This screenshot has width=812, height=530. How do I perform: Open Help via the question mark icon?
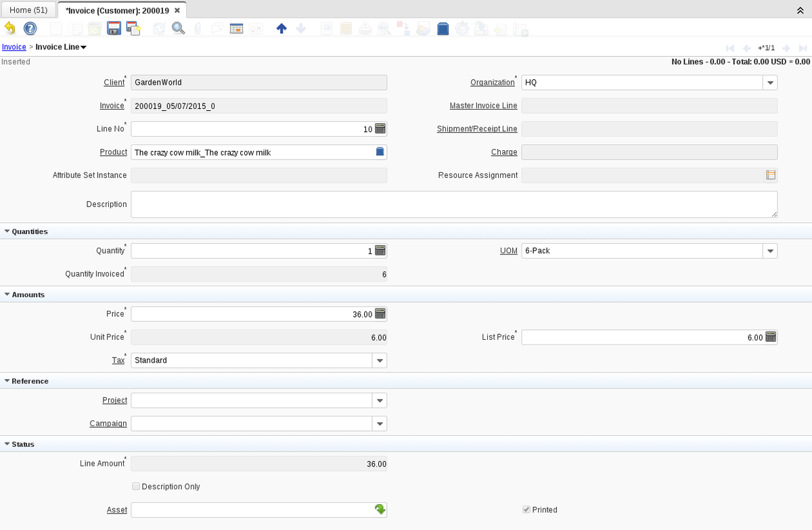point(30,28)
